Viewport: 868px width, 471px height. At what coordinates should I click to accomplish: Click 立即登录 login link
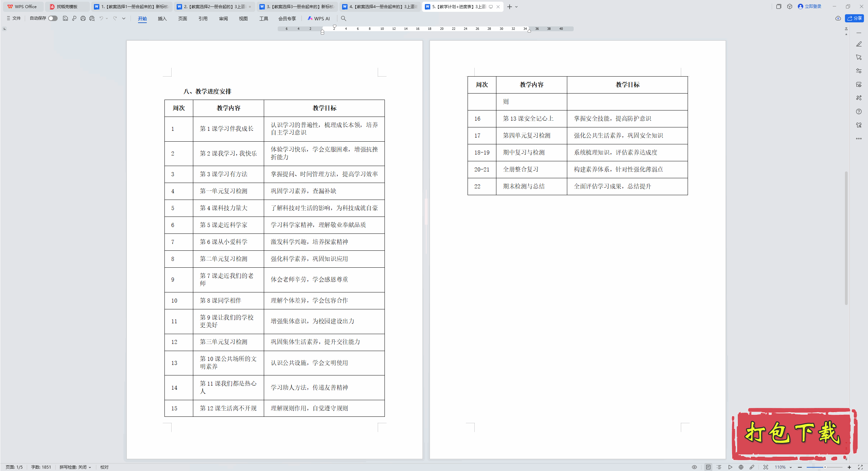[813, 6]
